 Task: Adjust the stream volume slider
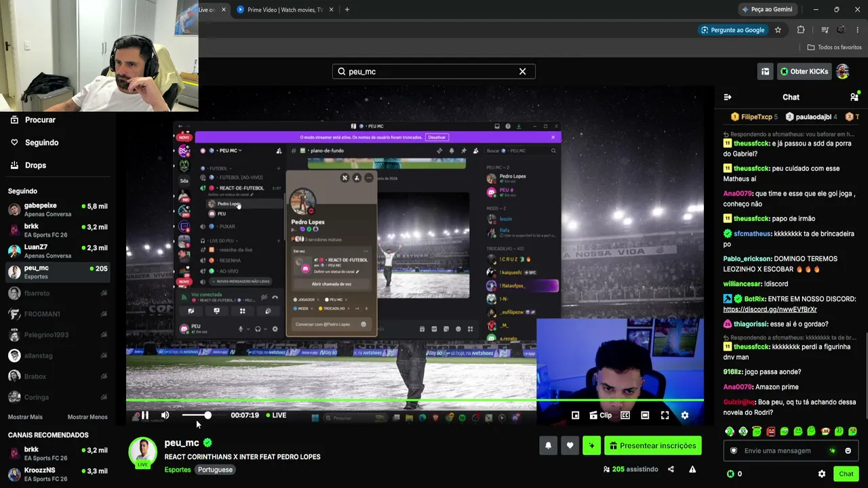pyautogui.click(x=196, y=415)
